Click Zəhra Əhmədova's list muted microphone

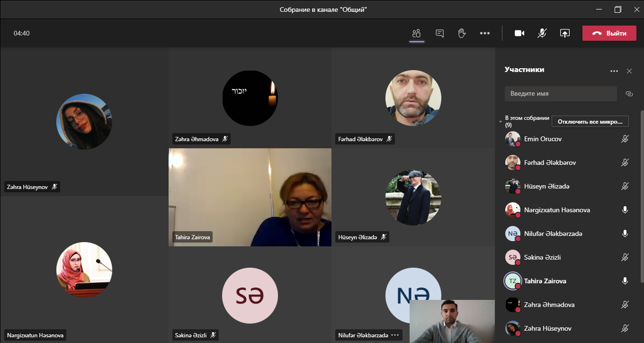pyautogui.click(x=625, y=305)
